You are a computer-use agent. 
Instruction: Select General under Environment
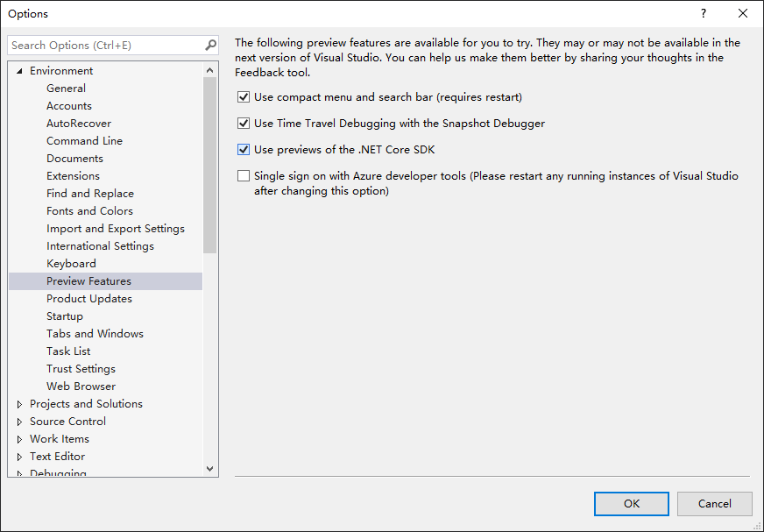pos(67,89)
